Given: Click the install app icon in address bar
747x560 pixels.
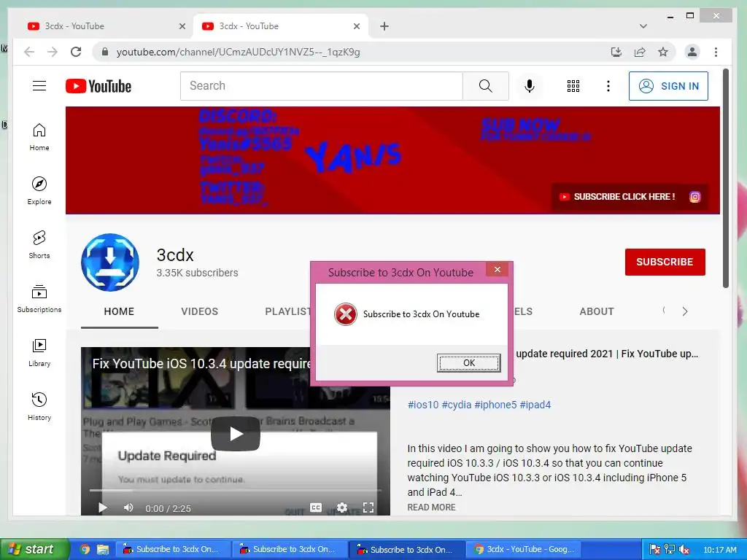Looking at the screenshot, I should (x=616, y=52).
